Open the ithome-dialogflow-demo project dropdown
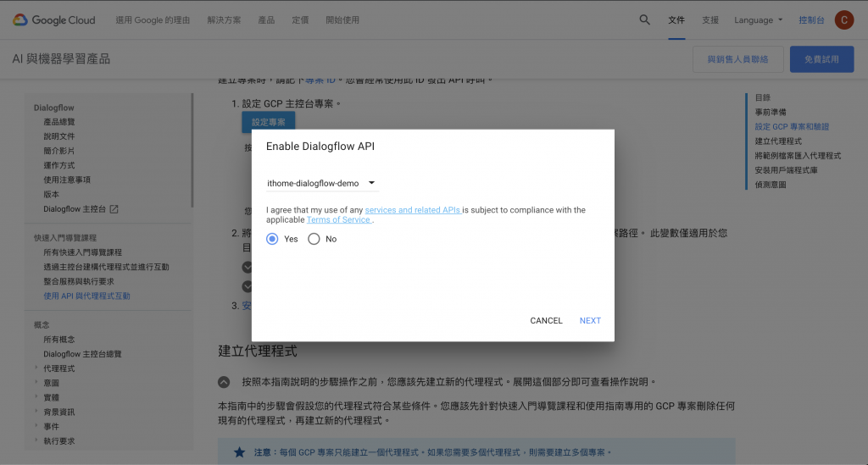 321,183
